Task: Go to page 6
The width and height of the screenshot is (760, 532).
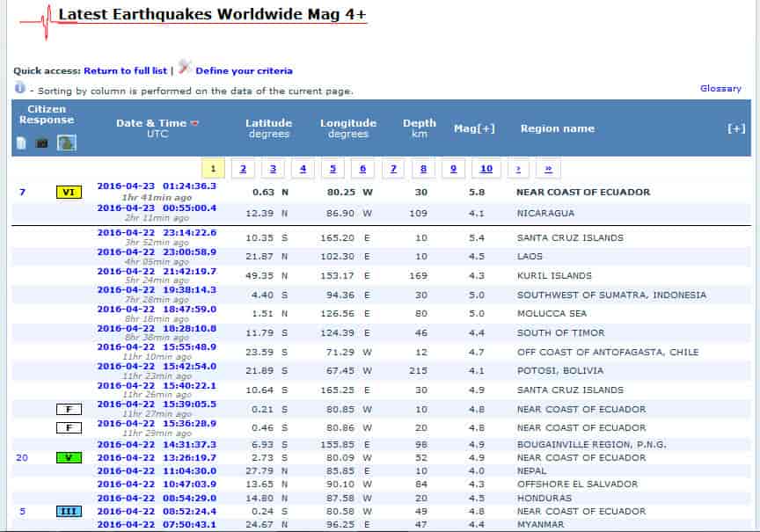Action: tap(362, 169)
